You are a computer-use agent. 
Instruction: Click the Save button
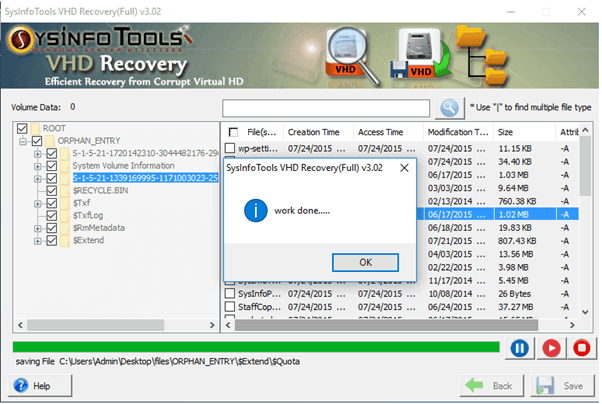(x=562, y=386)
